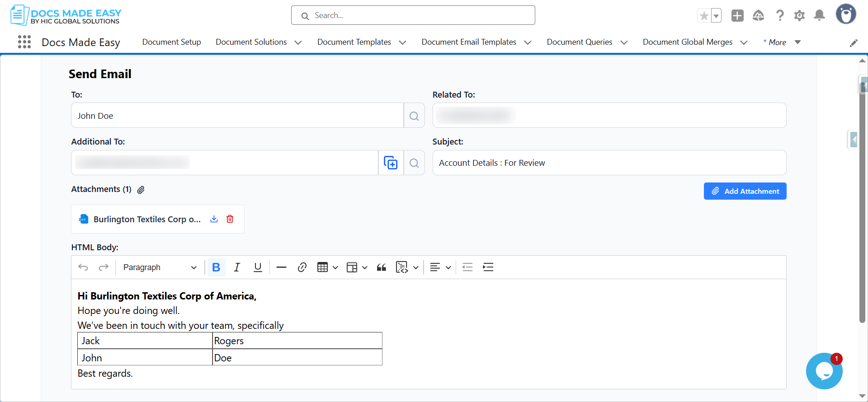Delete the Burlington Textiles attachment
This screenshot has height=402, width=868.
tap(230, 219)
